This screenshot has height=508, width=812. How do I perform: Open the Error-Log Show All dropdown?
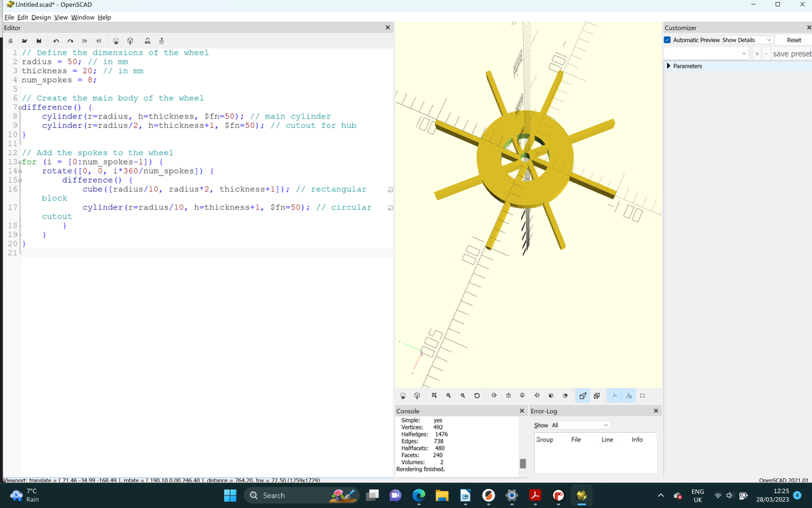tap(581, 425)
